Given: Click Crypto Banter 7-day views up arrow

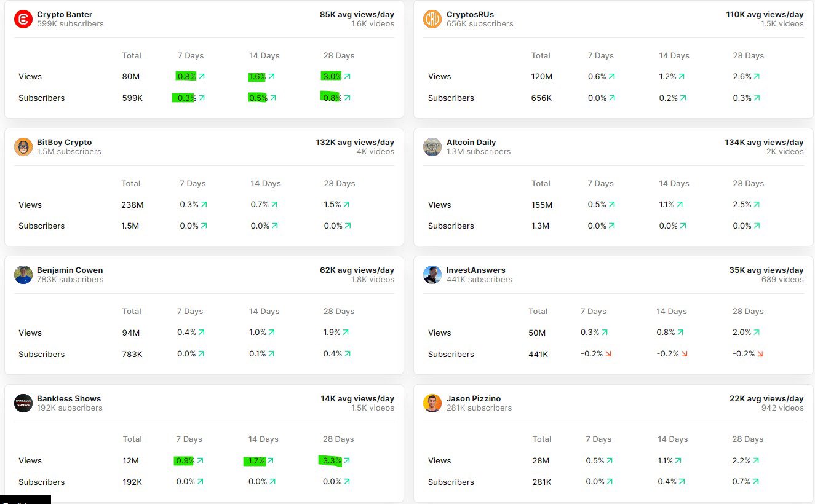Looking at the screenshot, I should click(x=202, y=77).
